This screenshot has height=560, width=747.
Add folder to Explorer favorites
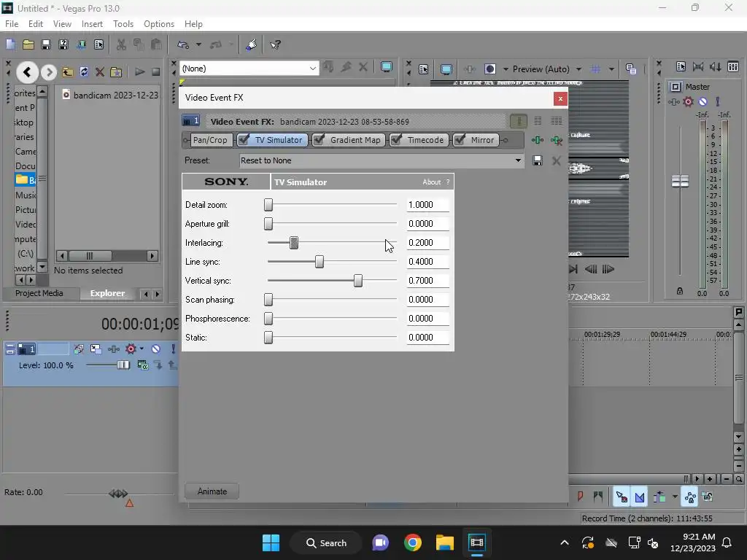point(116,72)
